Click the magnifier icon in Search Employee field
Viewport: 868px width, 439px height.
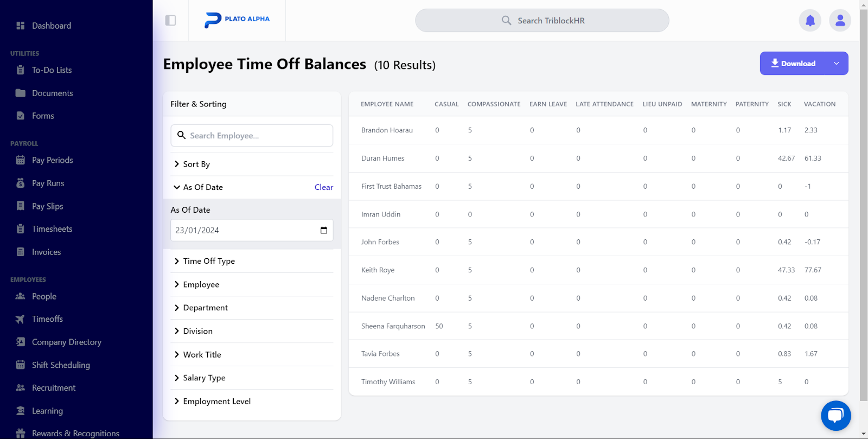pos(181,135)
